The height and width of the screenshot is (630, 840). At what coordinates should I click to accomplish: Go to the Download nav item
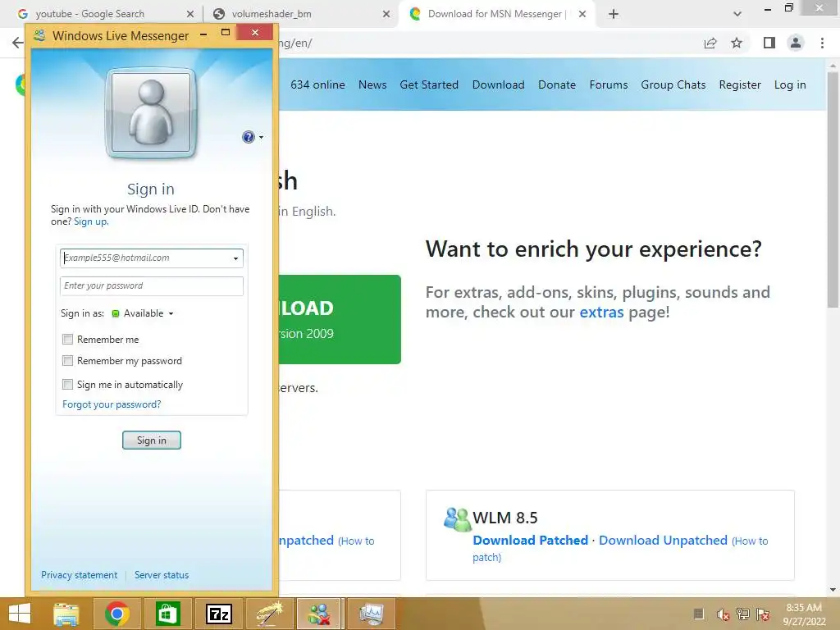click(498, 84)
